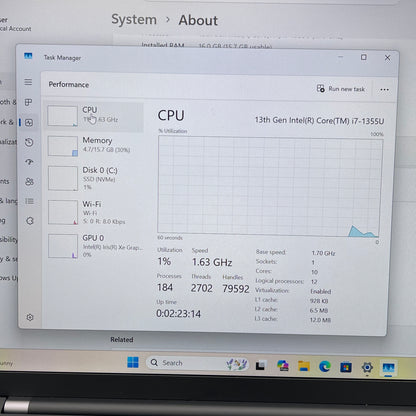416x416 pixels.
Task: Open Task View icon on taskbar
Action: (x=261, y=366)
